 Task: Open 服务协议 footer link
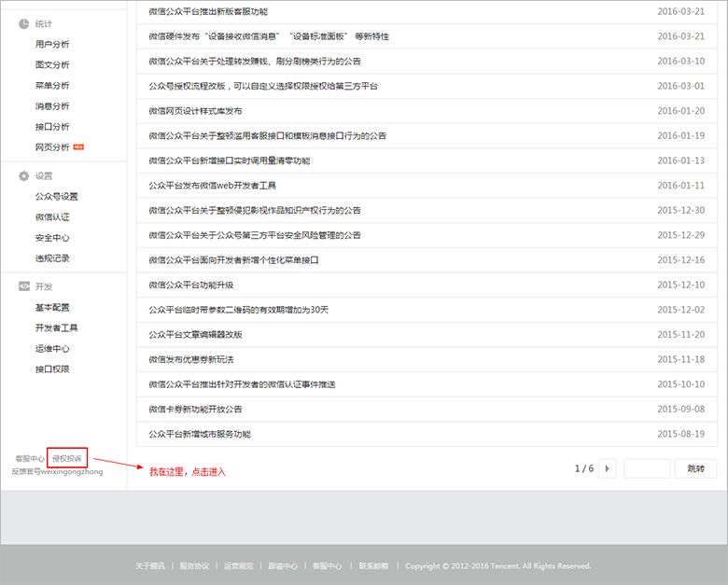click(x=194, y=566)
